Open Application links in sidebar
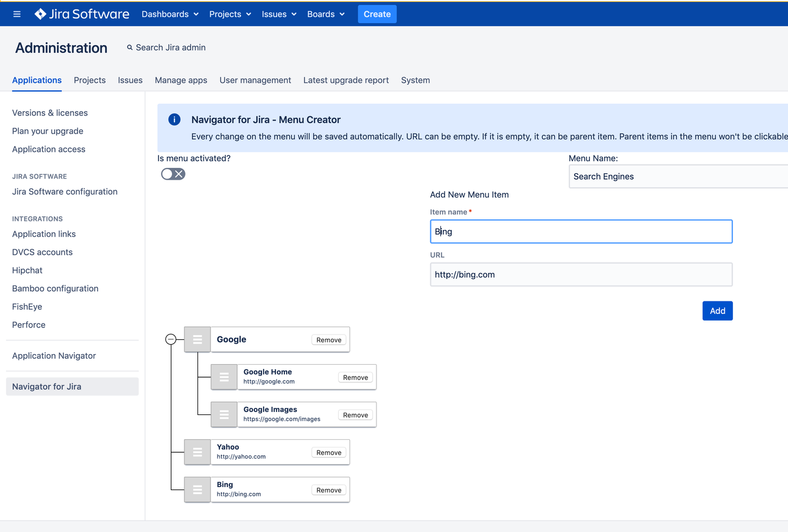This screenshot has width=788, height=532. pyautogui.click(x=44, y=234)
